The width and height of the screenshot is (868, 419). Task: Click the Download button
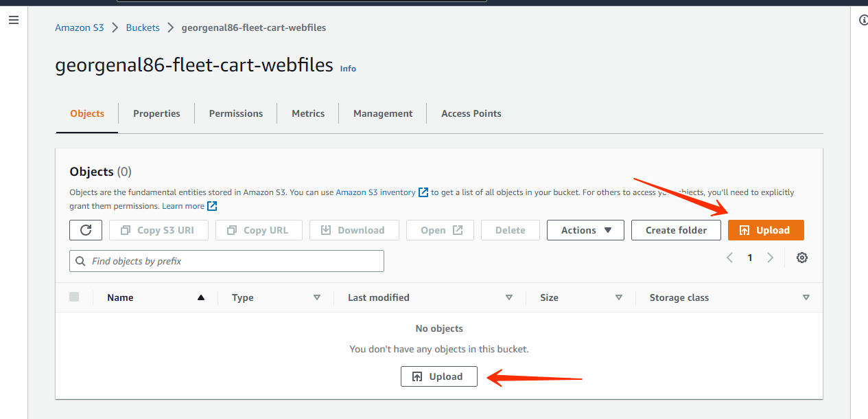(354, 230)
